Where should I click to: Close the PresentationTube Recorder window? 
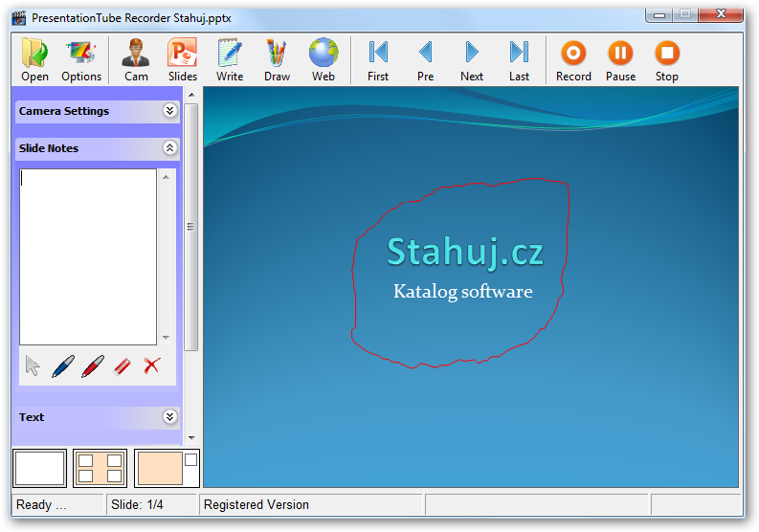pos(721,14)
